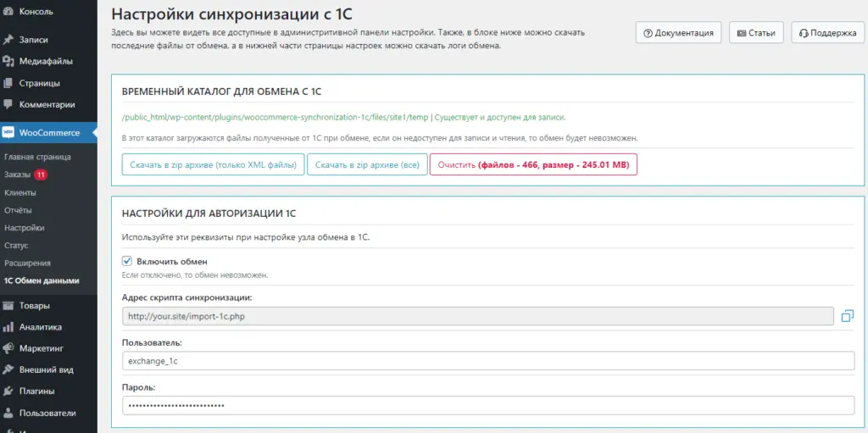Image resolution: width=868 pixels, height=433 pixels.
Task: Click the Маркетинг megaphone icon
Action: coord(8,348)
